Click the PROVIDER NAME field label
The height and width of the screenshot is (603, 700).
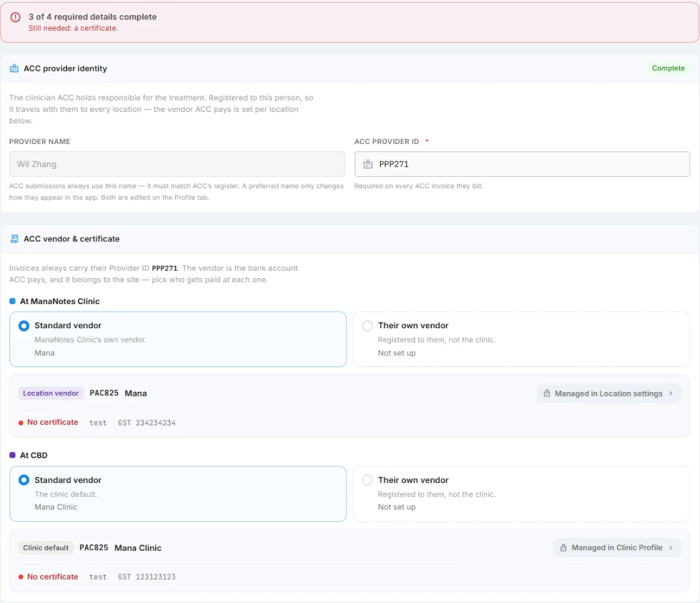tap(40, 141)
